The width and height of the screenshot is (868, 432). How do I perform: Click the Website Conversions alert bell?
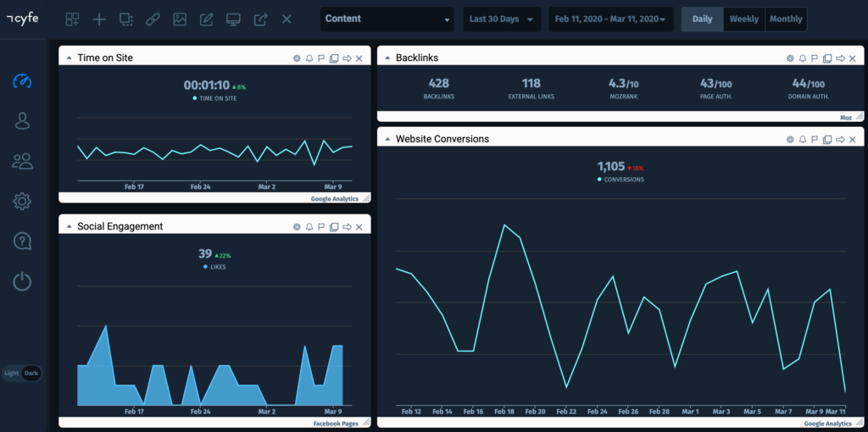point(804,140)
